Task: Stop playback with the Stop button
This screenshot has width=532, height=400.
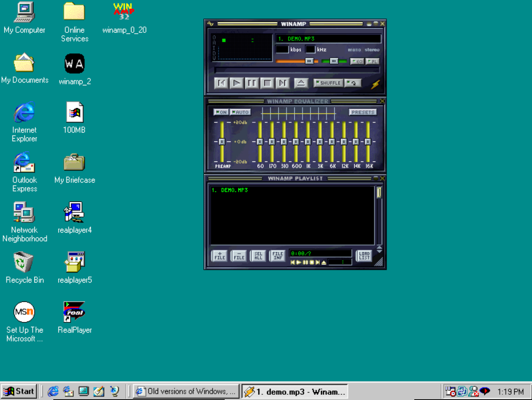Action: click(267, 83)
